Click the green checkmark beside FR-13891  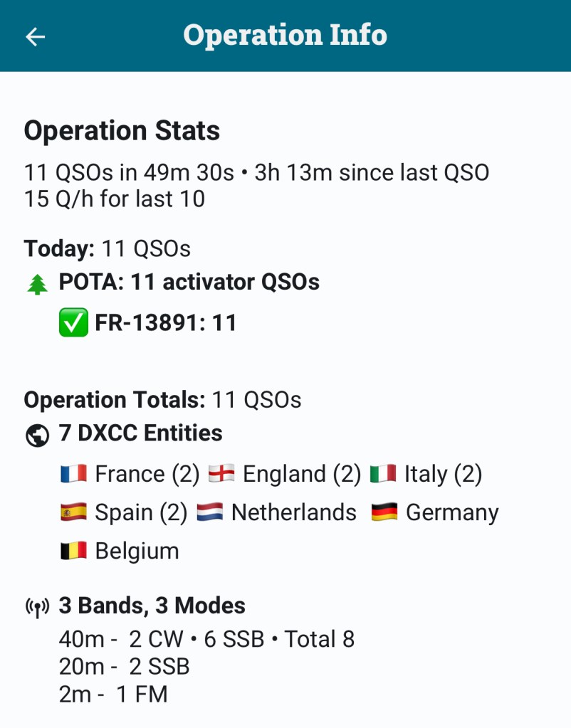[x=73, y=324]
